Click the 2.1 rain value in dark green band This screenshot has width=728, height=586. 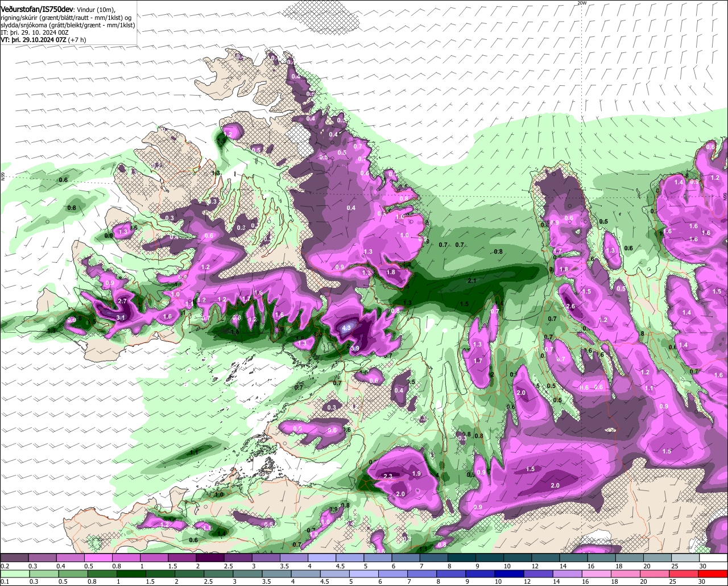tap(471, 281)
